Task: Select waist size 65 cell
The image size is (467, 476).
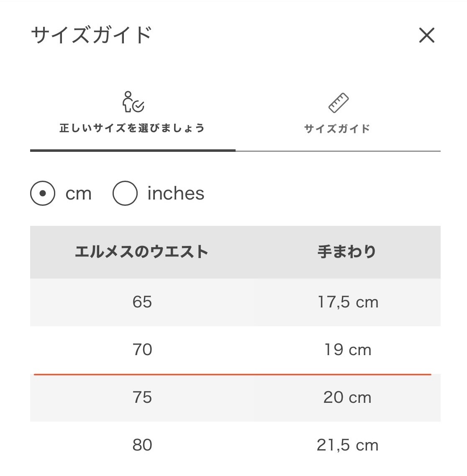Action: 142,302
